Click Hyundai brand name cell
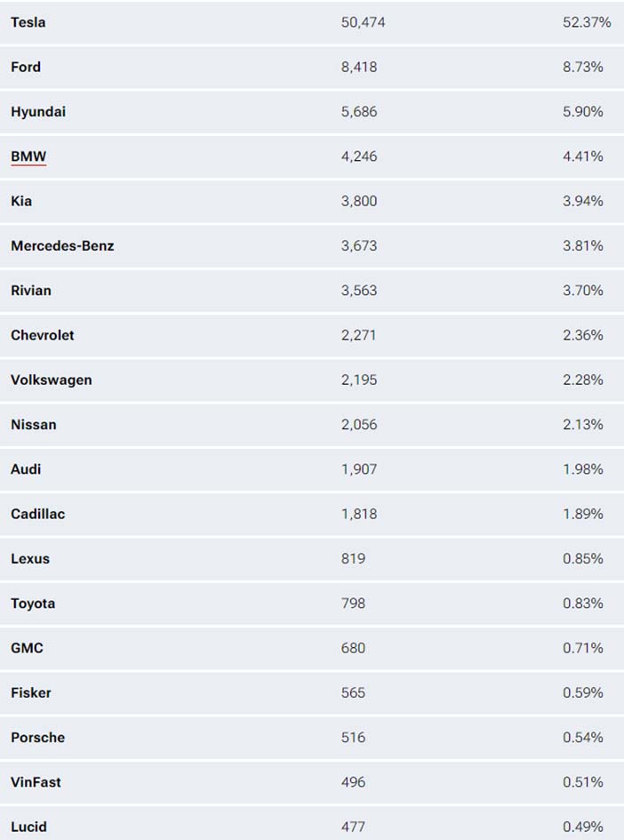Screen dimensions: 624x840 [x=38, y=112]
